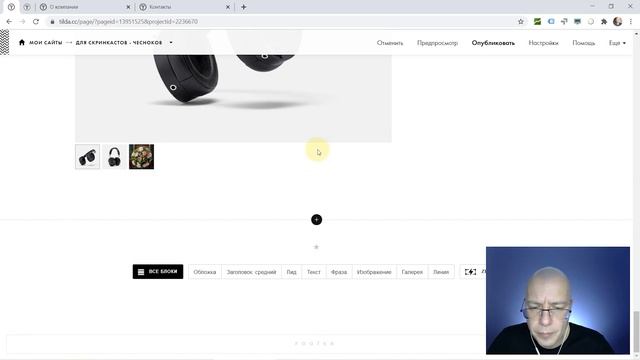Go back in browser history
640x360 pixels.
coord(9,22)
